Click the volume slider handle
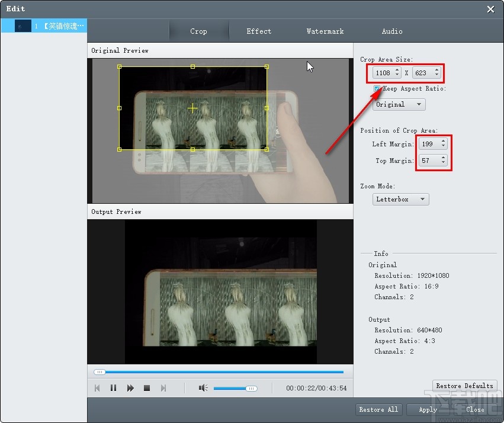504x423 pixels. tap(251, 389)
